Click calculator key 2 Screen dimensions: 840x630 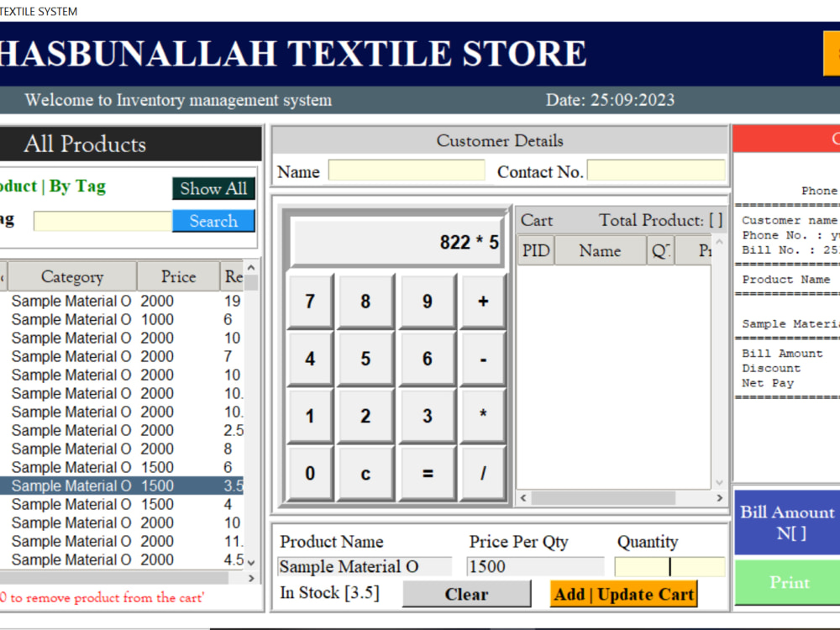pyautogui.click(x=365, y=416)
